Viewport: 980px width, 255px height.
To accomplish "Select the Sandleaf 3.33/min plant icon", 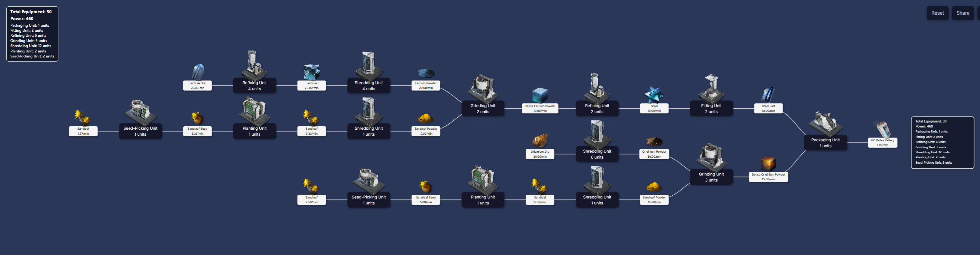I will tap(312, 118).
